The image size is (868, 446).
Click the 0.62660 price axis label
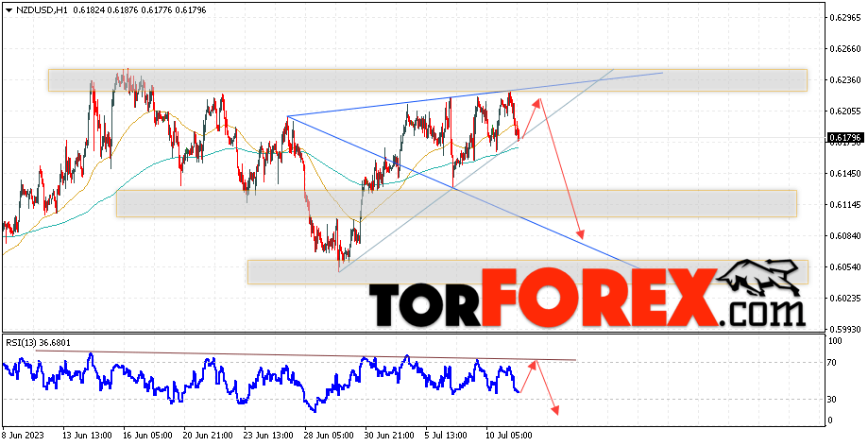[x=844, y=49]
